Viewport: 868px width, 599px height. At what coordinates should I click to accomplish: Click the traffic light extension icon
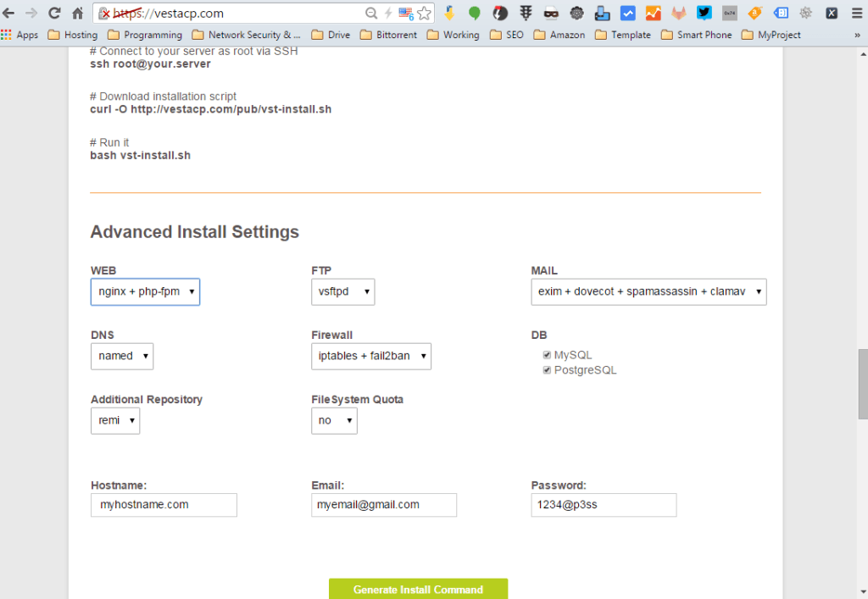pos(526,13)
